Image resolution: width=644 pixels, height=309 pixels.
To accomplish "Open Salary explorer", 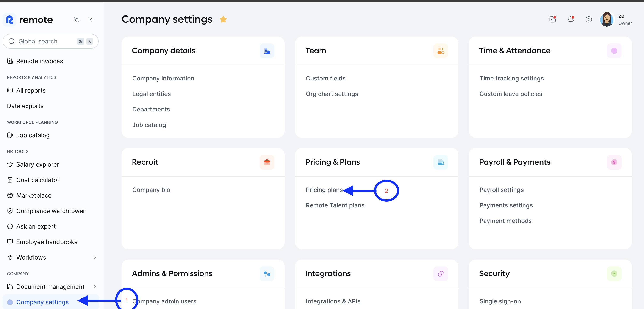I will (x=38, y=164).
